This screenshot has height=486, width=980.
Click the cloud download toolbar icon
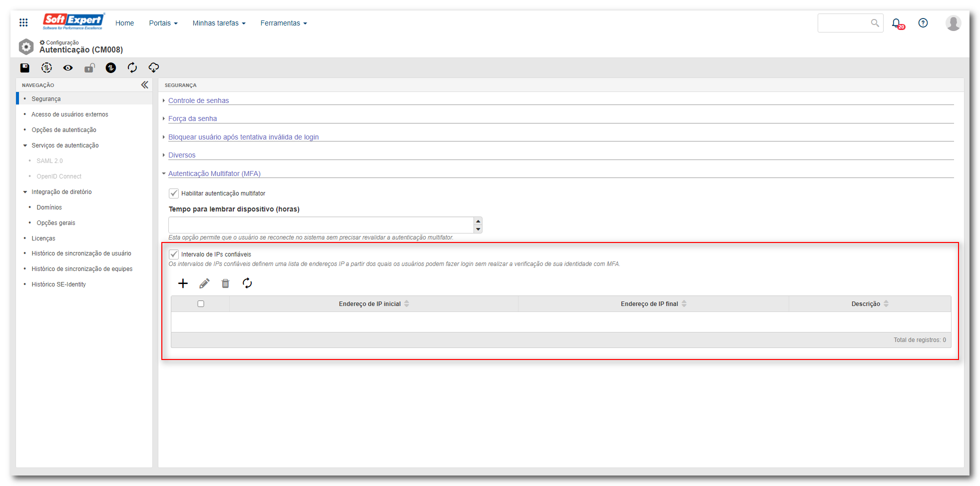point(154,67)
